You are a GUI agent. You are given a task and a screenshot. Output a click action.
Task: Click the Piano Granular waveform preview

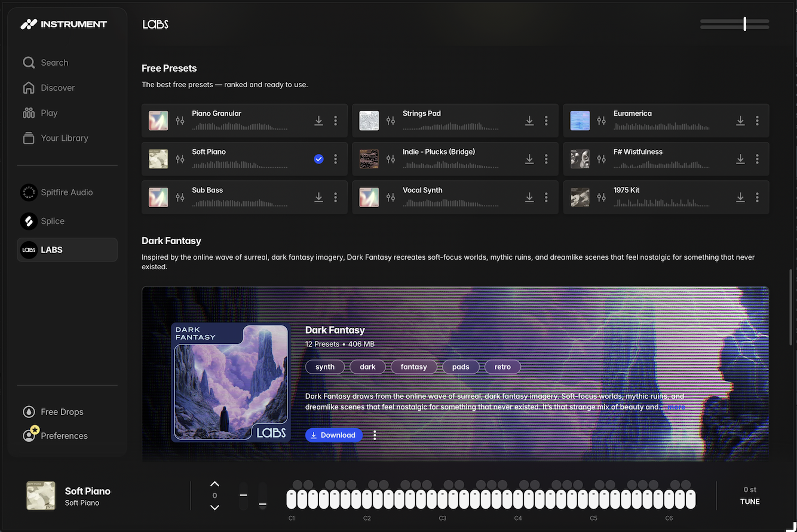tap(240, 127)
